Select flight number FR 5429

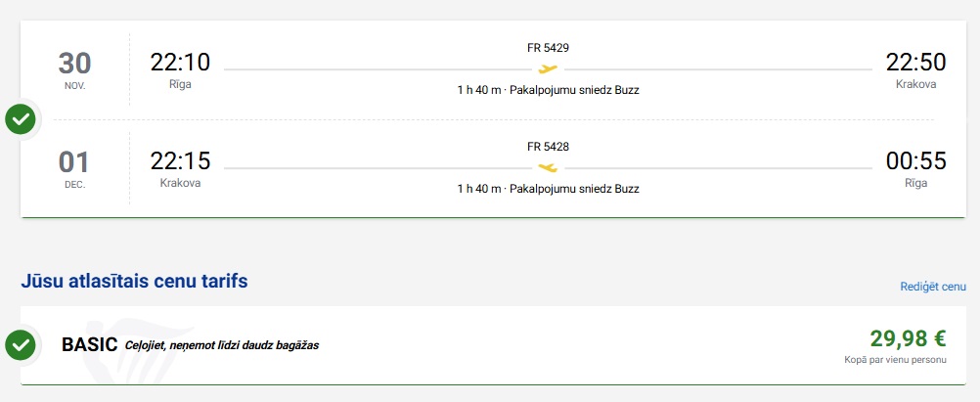point(548,48)
